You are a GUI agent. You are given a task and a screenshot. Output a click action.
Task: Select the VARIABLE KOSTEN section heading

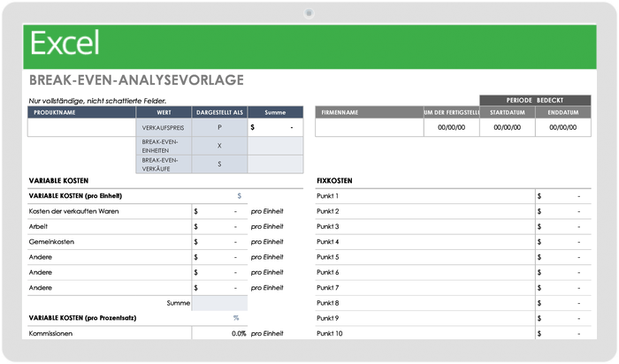(x=58, y=180)
